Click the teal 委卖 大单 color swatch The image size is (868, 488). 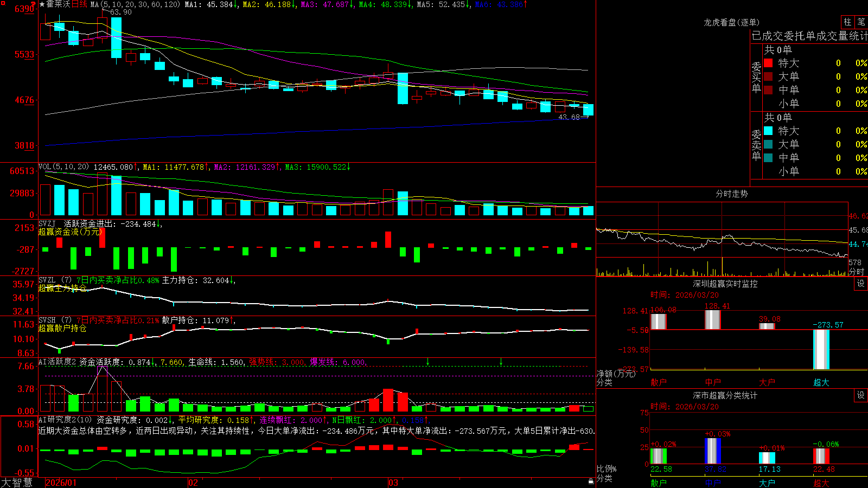pyautogui.click(x=768, y=144)
